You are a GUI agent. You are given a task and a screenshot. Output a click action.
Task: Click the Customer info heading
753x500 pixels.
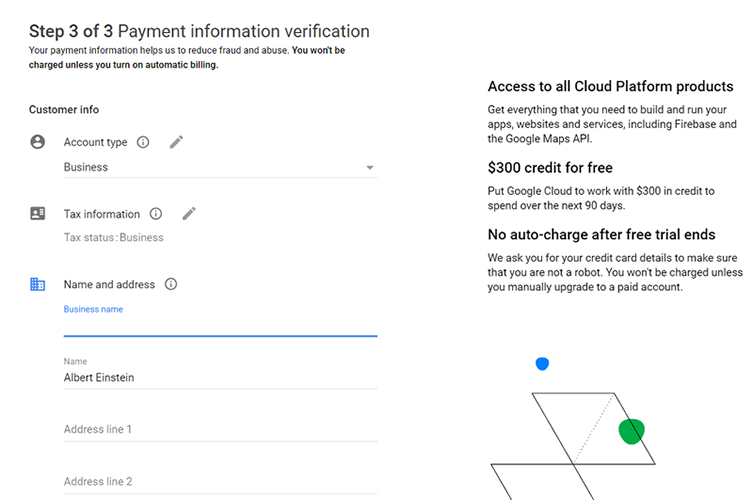[x=64, y=110]
